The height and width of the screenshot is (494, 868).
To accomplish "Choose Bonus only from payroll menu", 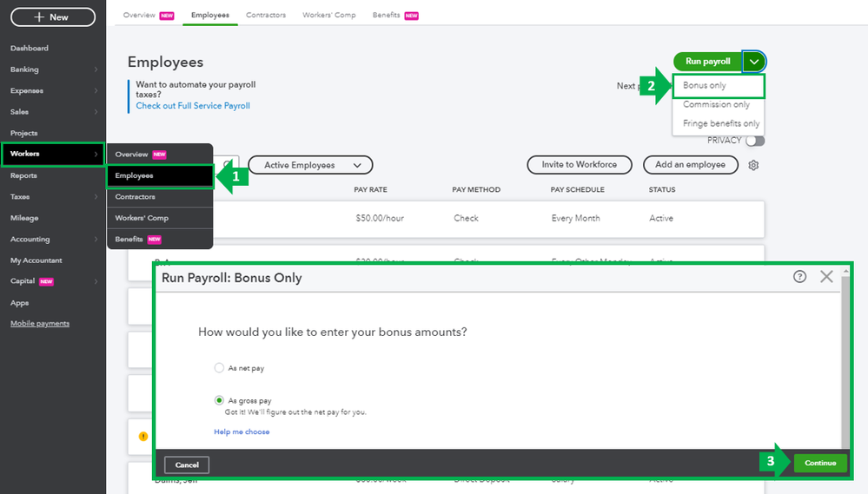I will (x=719, y=86).
